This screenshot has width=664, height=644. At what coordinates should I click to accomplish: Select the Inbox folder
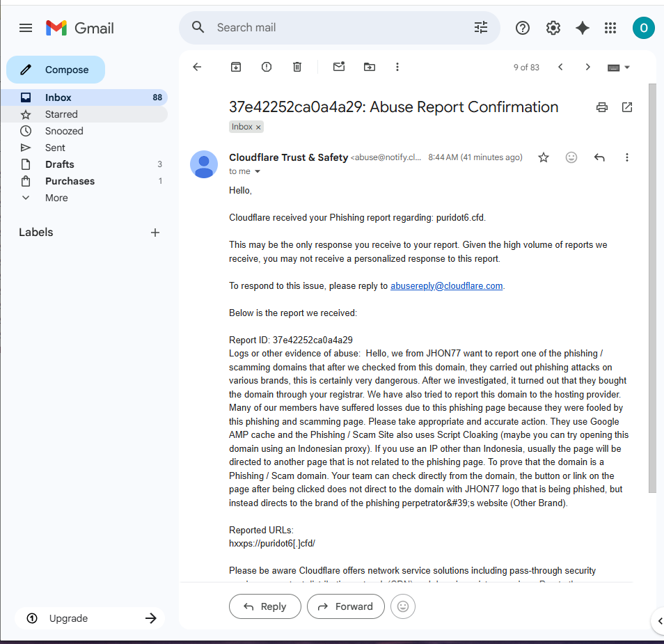coord(84,97)
